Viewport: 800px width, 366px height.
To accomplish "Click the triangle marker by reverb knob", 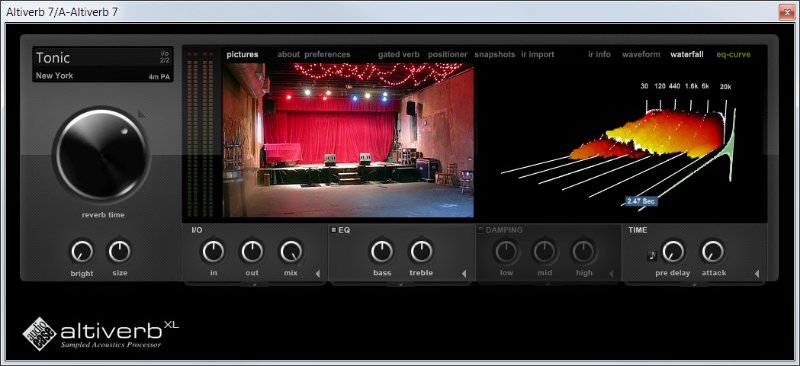I will (141, 114).
